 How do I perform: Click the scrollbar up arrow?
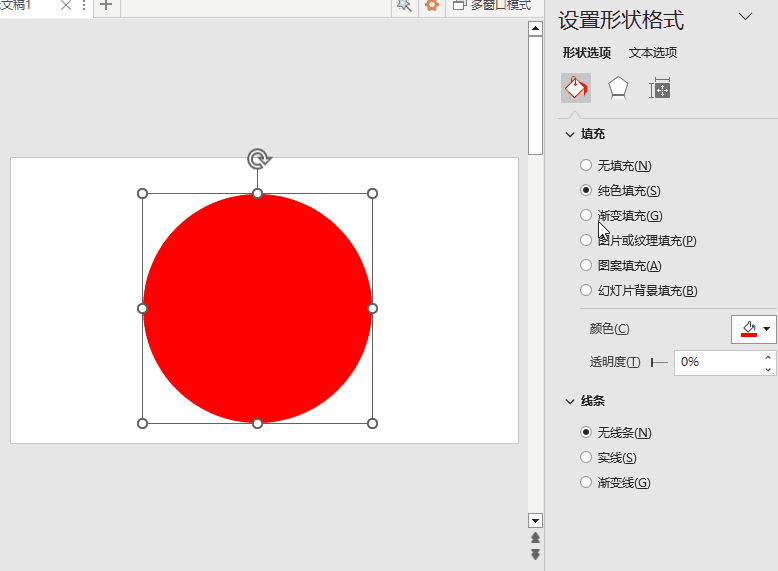(535, 28)
